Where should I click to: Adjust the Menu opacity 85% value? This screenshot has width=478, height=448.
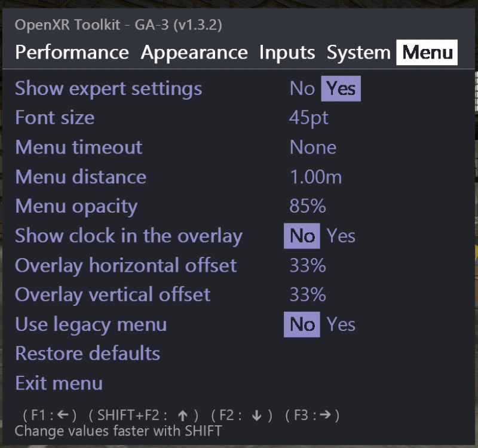pos(308,206)
